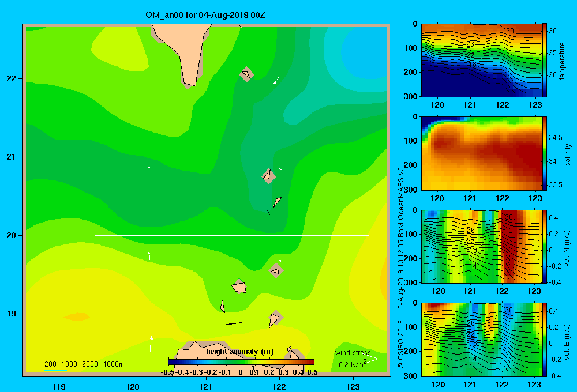Click the CSIRO BoM OceanMAPS copyright text
Image resolution: width=577 pixels, height=392 pixels.
tap(401, 267)
